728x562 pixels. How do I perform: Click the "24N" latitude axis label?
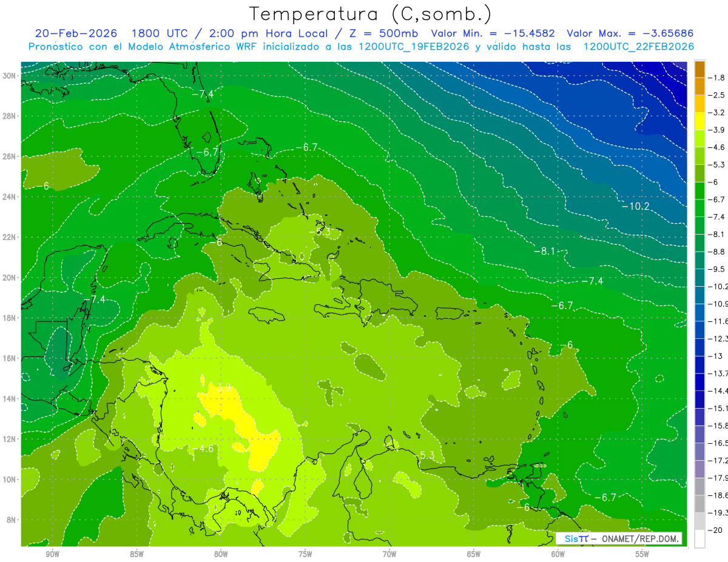click(10, 197)
